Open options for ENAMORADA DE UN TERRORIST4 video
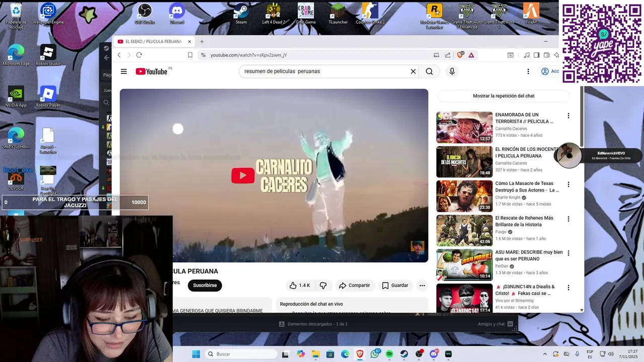The image size is (644, 362). (569, 116)
